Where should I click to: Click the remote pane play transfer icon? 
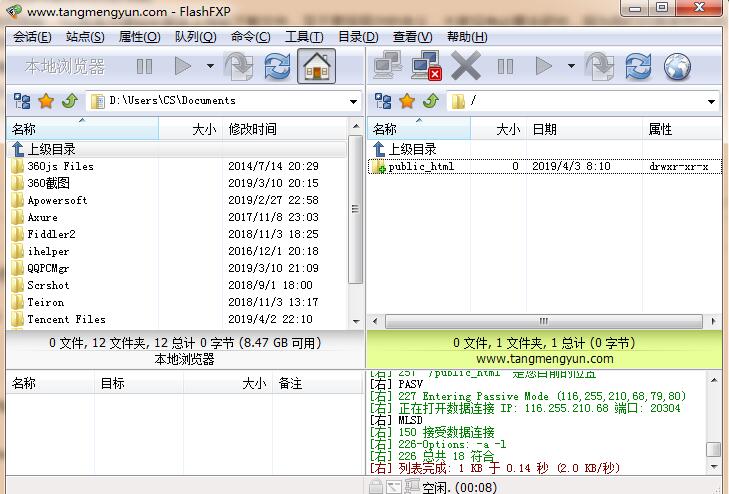[543, 66]
